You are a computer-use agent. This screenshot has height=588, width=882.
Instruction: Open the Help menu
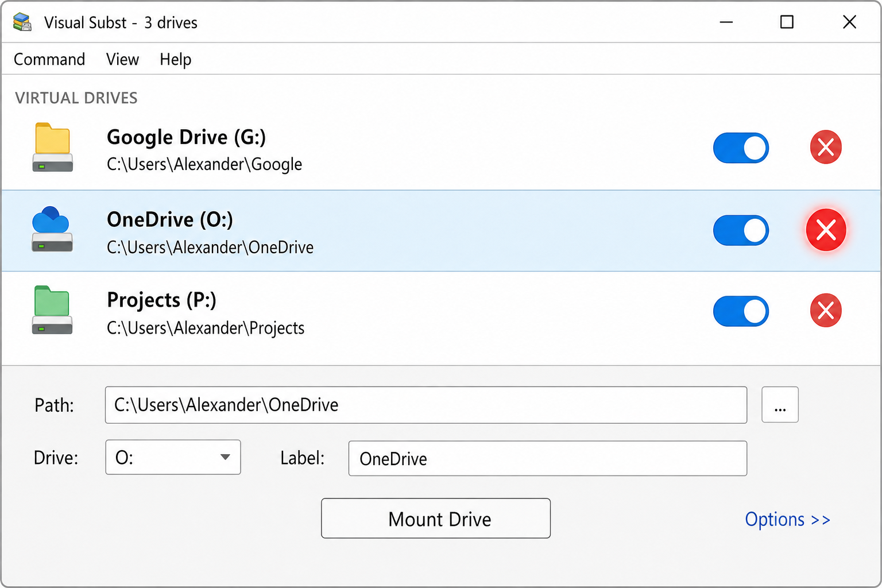[x=175, y=59]
